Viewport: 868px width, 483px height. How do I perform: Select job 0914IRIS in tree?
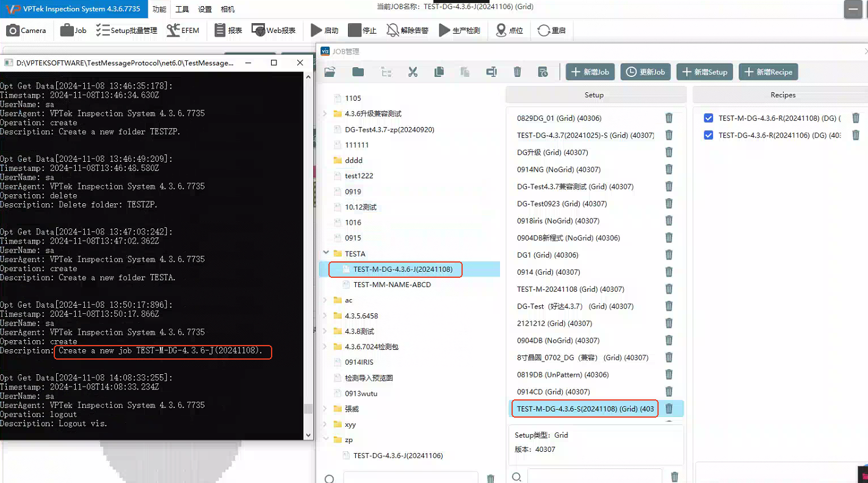pos(359,362)
